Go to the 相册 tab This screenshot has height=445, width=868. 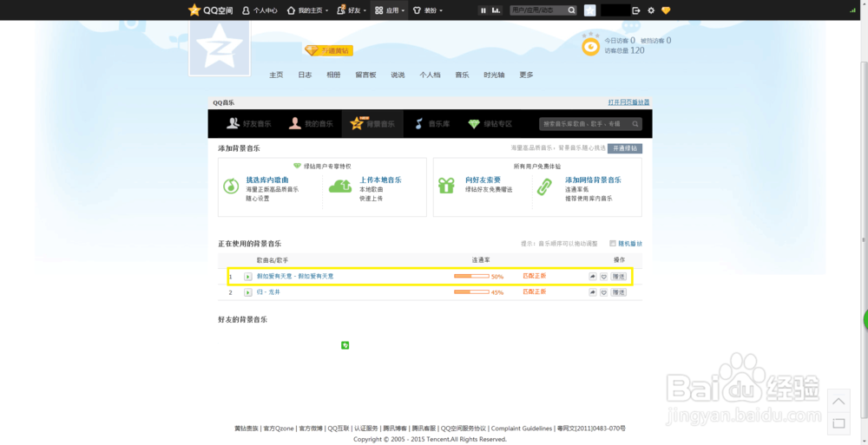[x=333, y=75]
